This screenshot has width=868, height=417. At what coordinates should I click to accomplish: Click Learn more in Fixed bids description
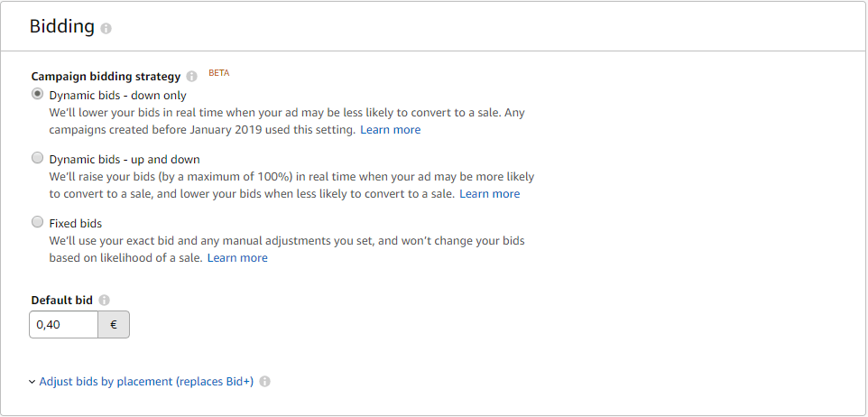(x=237, y=258)
